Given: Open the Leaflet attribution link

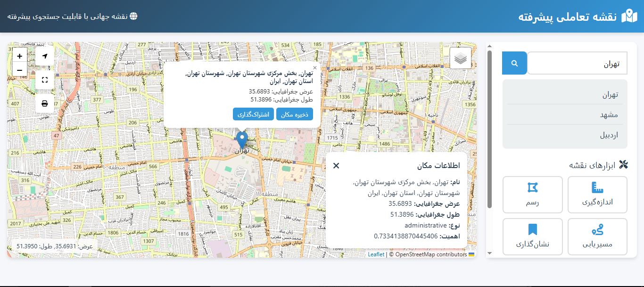Looking at the screenshot, I should pyautogui.click(x=375, y=254).
